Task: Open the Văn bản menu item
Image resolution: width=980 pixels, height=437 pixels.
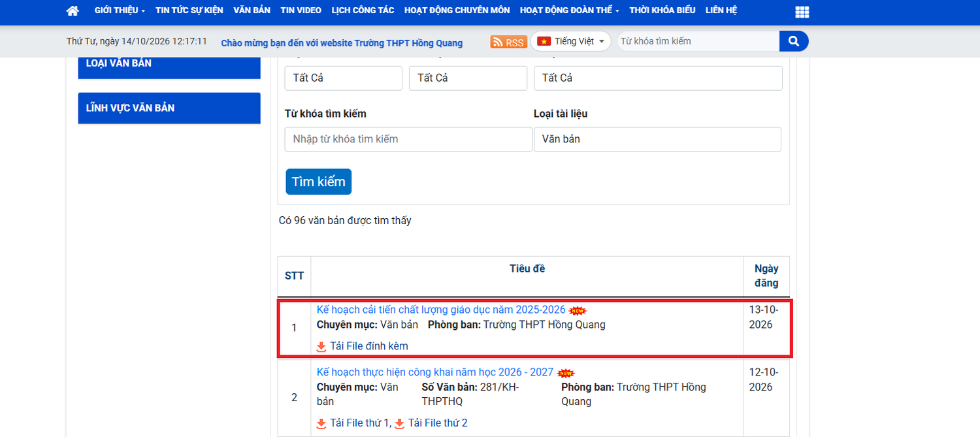Action: [x=252, y=10]
